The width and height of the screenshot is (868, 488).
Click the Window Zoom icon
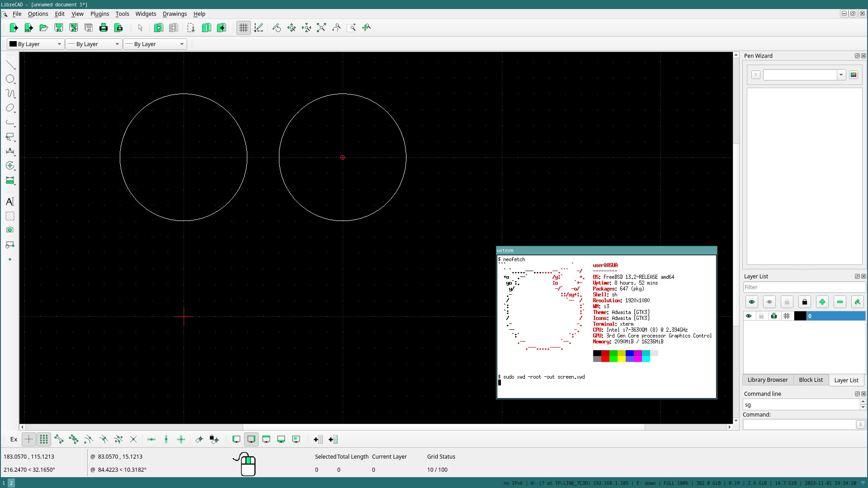click(x=351, y=28)
